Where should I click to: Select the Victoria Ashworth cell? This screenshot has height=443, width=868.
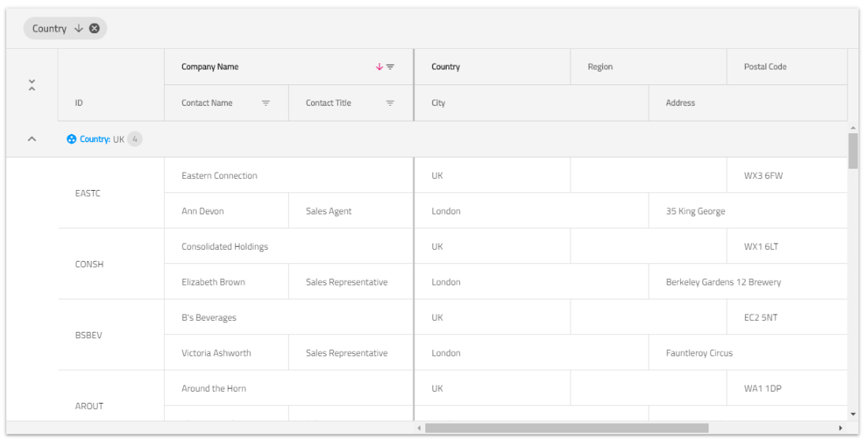[x=226, y=352]
